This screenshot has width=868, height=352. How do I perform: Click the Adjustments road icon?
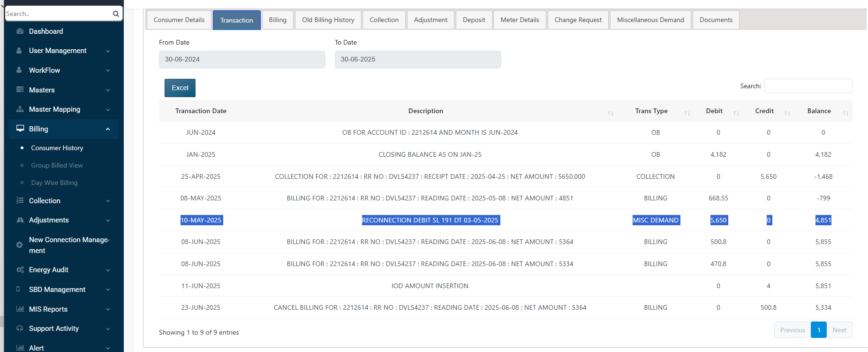click(20, 220)
